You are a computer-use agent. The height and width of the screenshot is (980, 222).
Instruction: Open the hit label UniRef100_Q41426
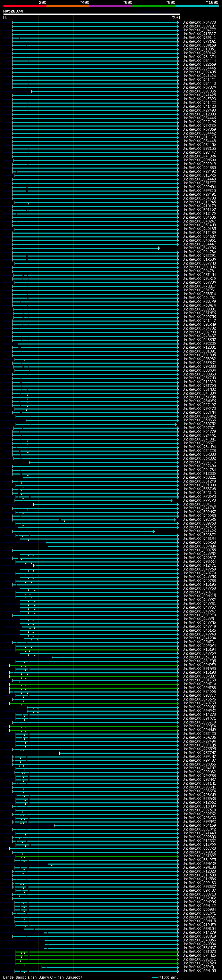[x=199, y=531]
